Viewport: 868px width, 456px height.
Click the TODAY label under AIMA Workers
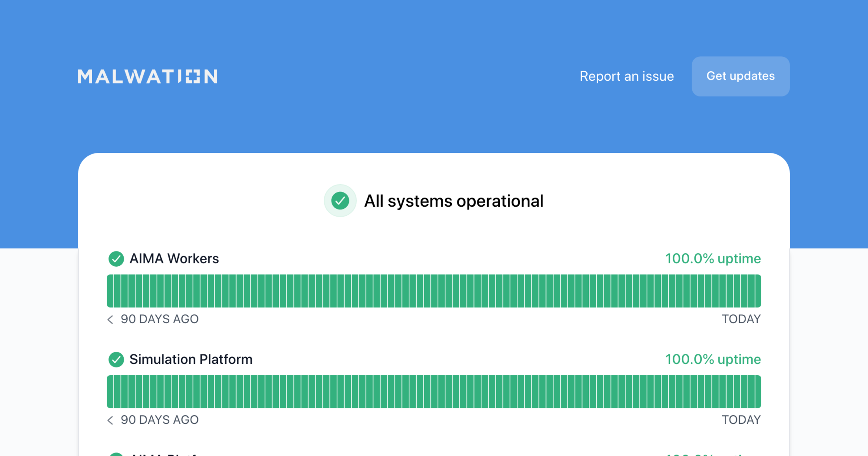click(741, 319)
